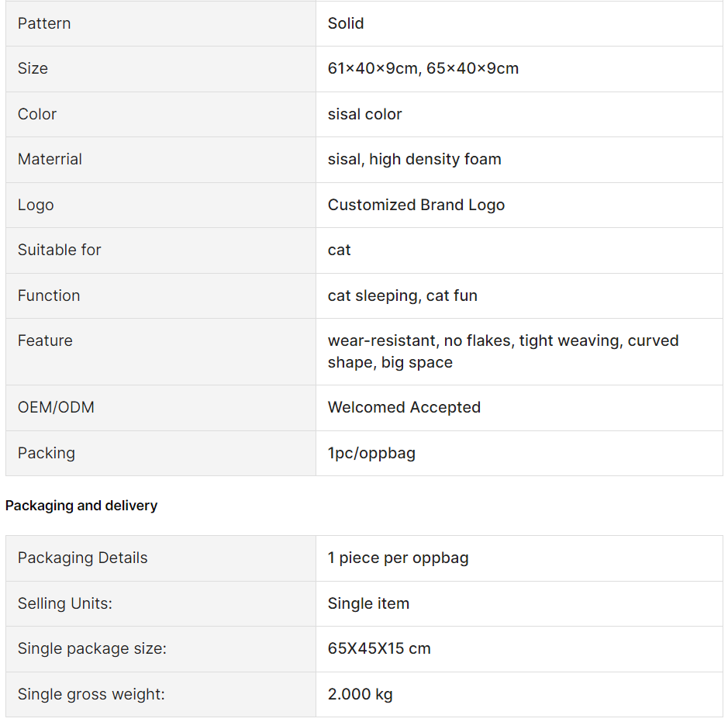Click the Single gross weight label
The width and height of the screenshot is (728, 722).
(91, 694)
